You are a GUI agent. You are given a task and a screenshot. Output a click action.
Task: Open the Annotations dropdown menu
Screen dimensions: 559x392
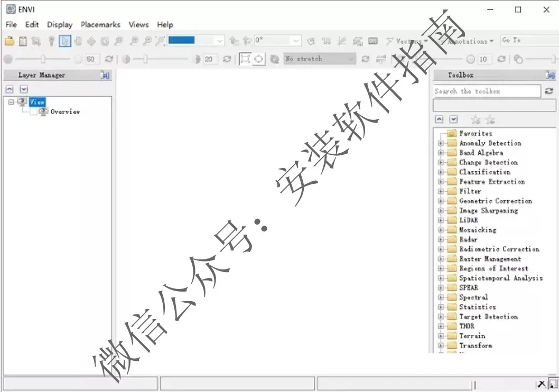tap(465, 41)
